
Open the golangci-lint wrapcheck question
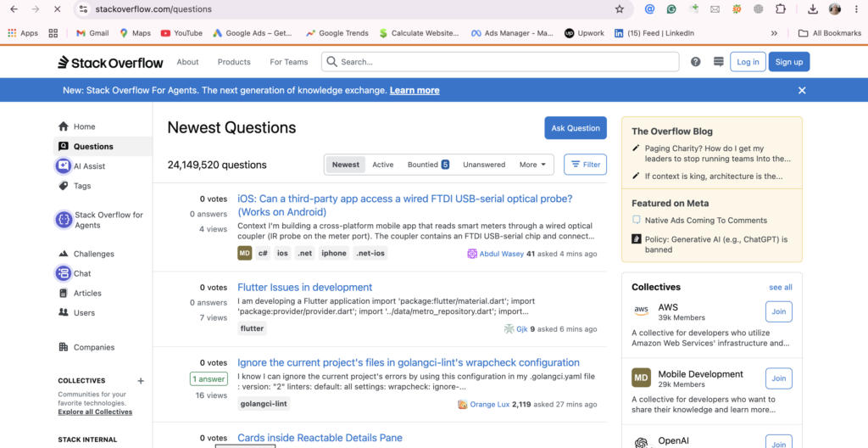409,362
